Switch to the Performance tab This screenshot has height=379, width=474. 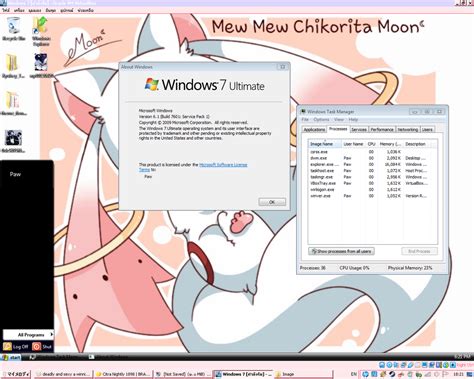pos(382,129)
